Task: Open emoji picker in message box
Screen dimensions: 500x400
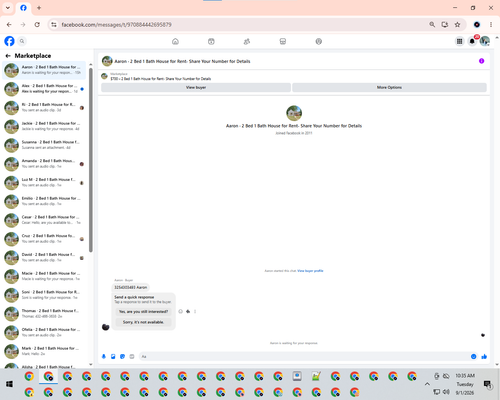Action: coord(473,356)
